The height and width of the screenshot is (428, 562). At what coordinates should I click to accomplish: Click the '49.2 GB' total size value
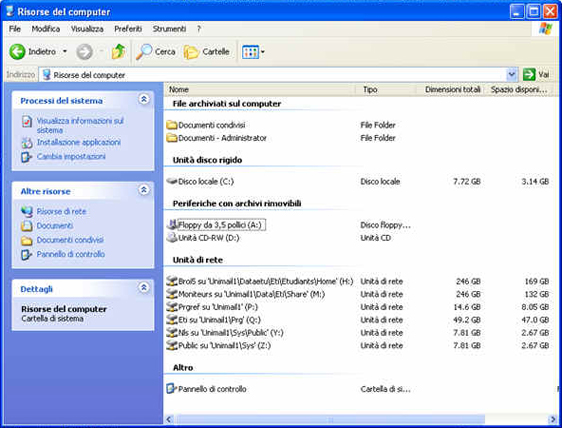[467, 320]
